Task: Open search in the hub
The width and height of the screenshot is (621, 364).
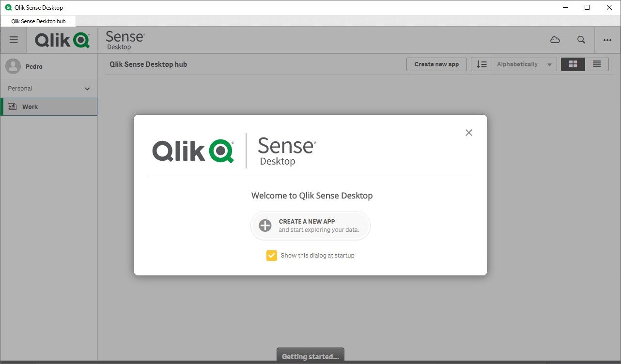Action: coord(581,40)
